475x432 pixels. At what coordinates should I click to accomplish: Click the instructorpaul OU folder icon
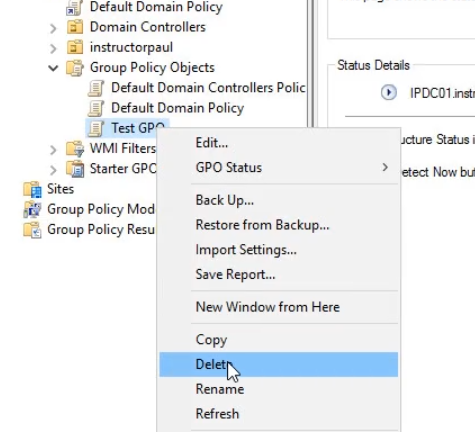[75, 47]
